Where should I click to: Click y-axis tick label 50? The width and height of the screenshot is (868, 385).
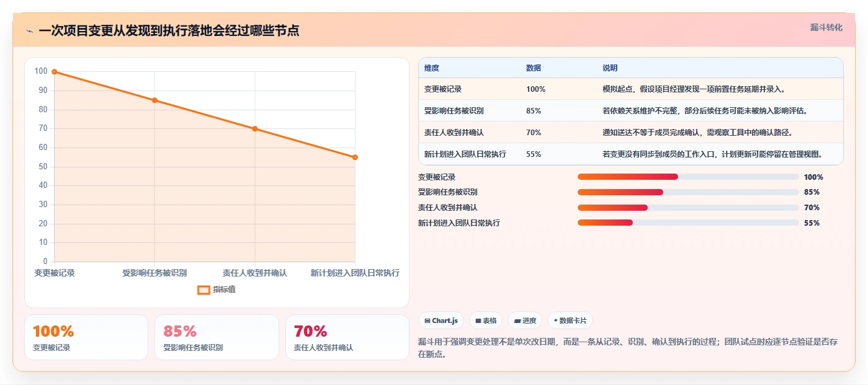(x=43, y=167)
